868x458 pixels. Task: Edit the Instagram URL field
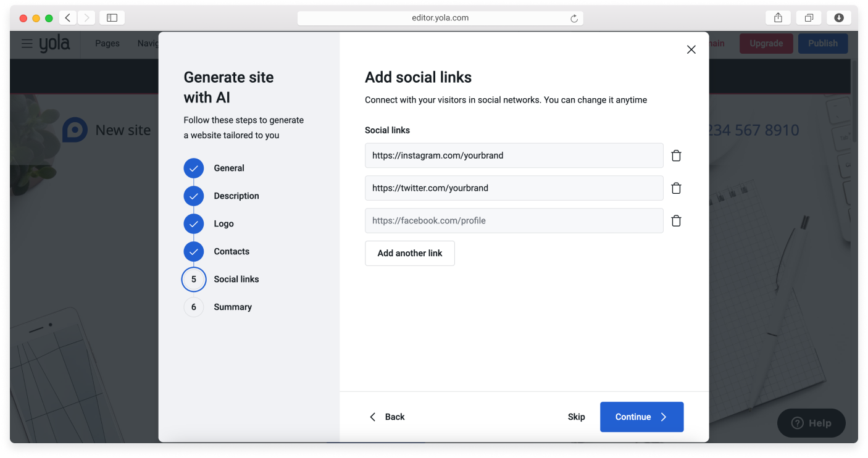tap(514, 156)
